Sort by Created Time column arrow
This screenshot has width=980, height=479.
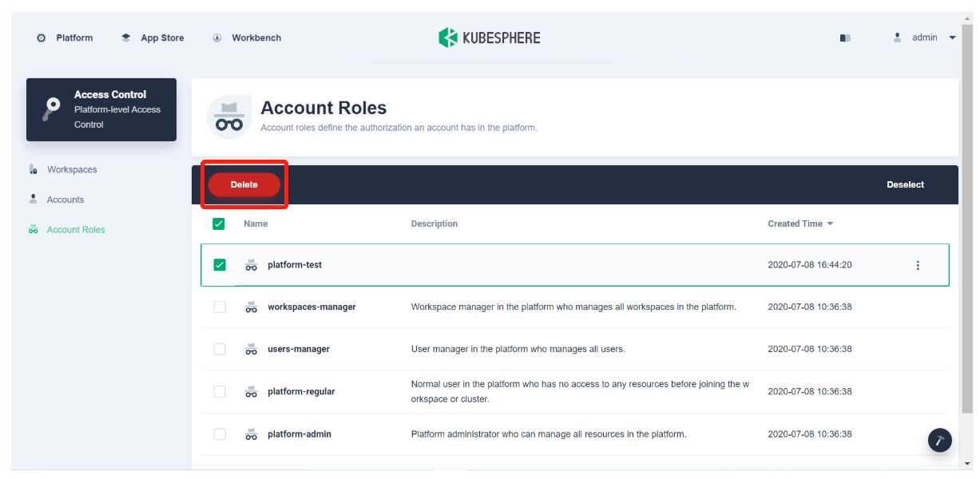tap(830, 224)
